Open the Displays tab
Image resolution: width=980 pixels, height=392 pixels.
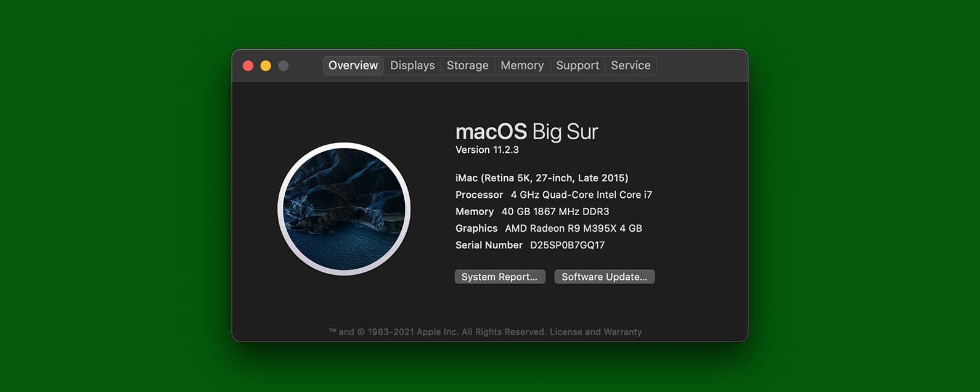pos(412,65)
